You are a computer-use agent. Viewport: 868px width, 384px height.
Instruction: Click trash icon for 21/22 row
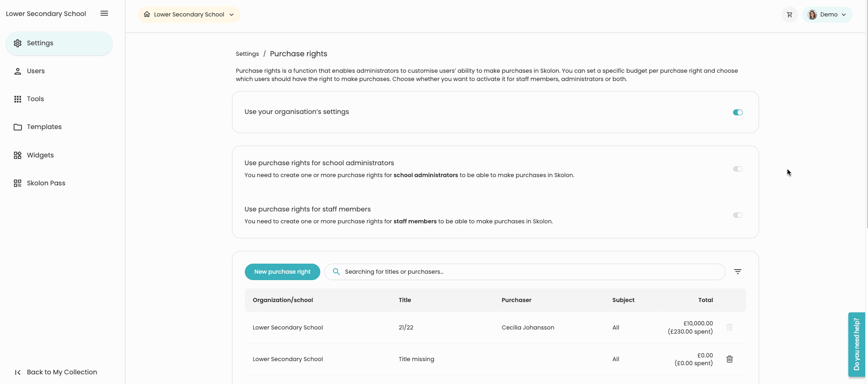[729, 327]
